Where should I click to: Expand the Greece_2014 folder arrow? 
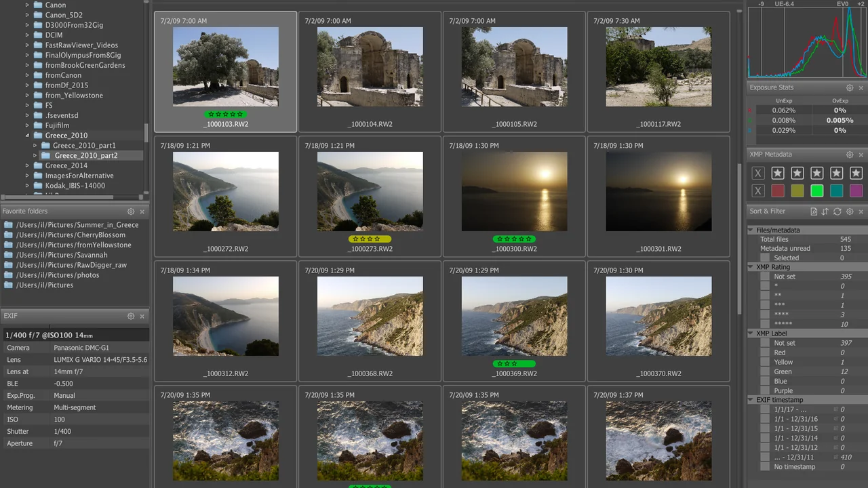28,165
